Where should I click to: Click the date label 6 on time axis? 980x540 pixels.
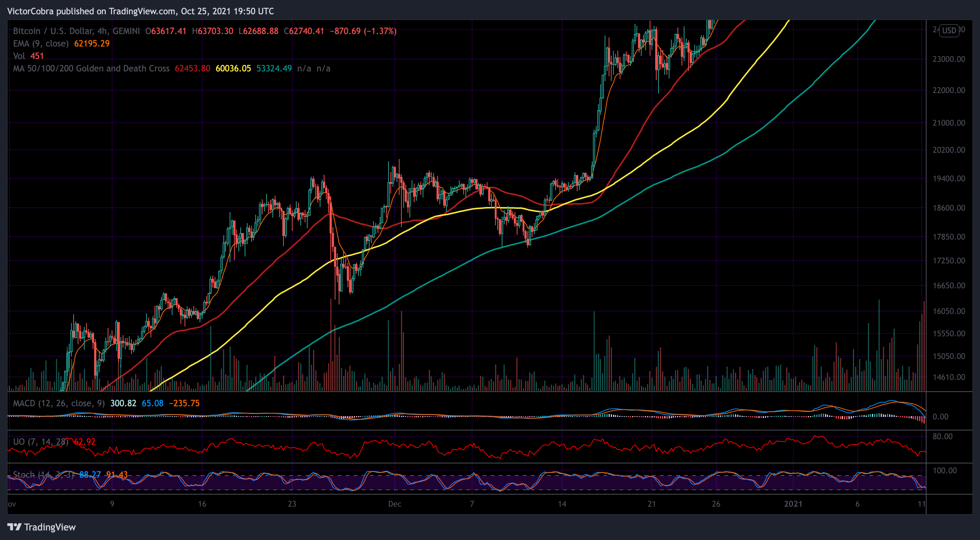click(858, 504)
